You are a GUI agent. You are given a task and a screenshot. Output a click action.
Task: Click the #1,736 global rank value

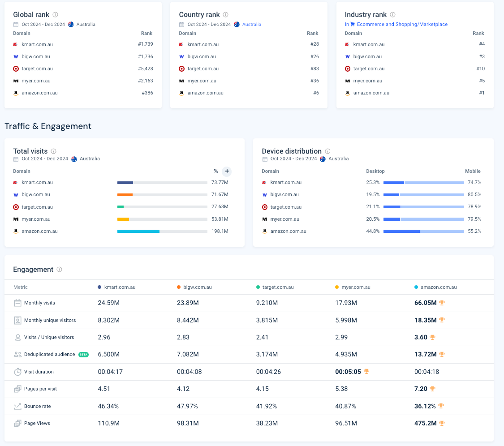[145, 56]
